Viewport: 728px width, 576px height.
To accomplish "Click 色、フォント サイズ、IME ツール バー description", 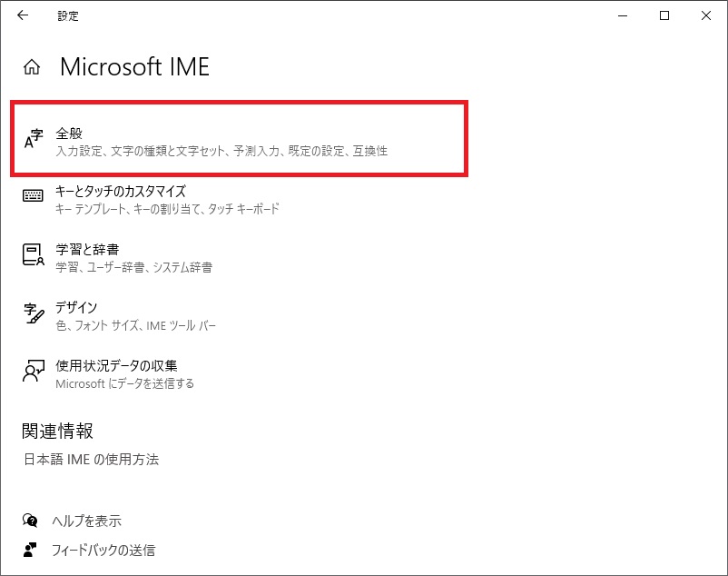I will (x=135, y=325).
